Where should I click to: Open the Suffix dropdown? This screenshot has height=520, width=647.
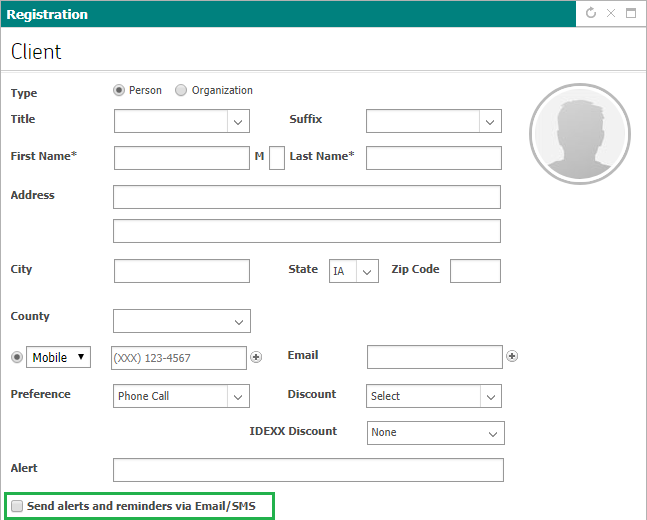[x=434, y=121]
